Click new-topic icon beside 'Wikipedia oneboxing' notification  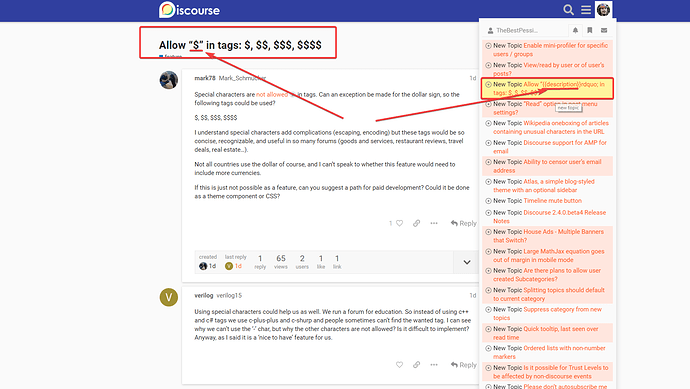point(488,124)
